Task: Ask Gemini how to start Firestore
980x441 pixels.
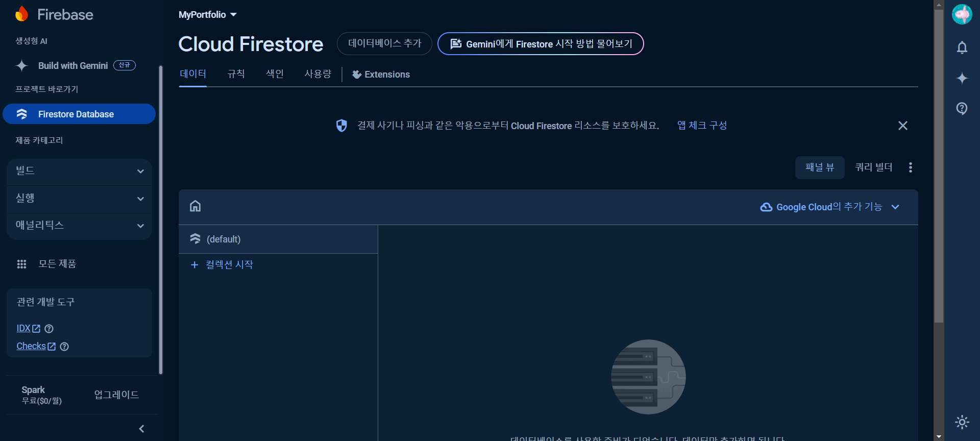Action: click(x=541, y=43)
